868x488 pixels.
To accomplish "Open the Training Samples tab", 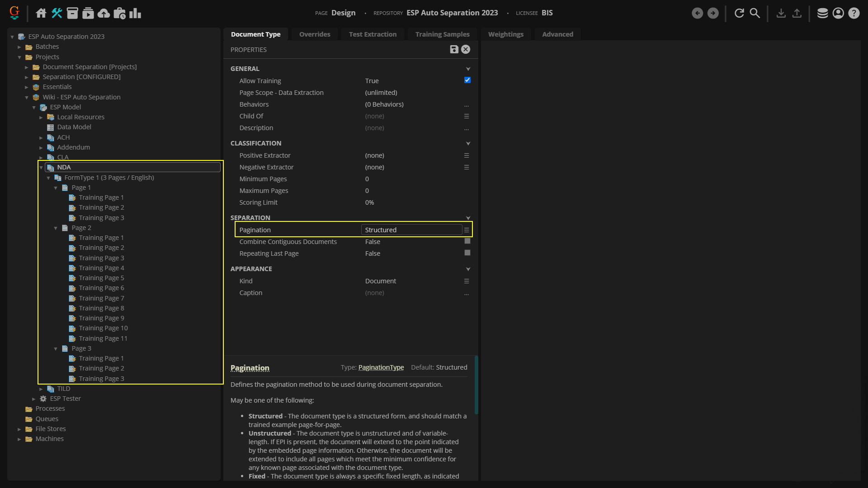I will (442, 34).
